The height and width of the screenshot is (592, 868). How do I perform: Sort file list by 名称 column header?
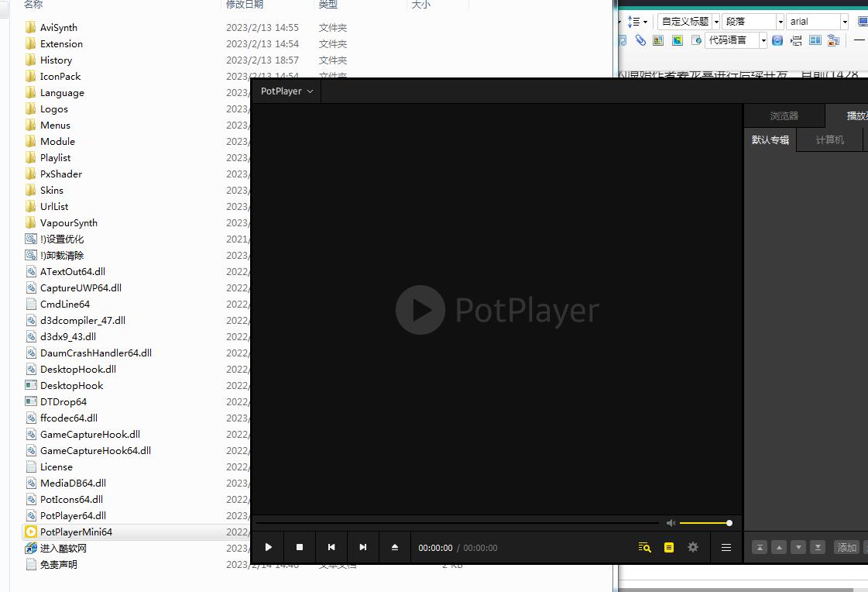33,5
